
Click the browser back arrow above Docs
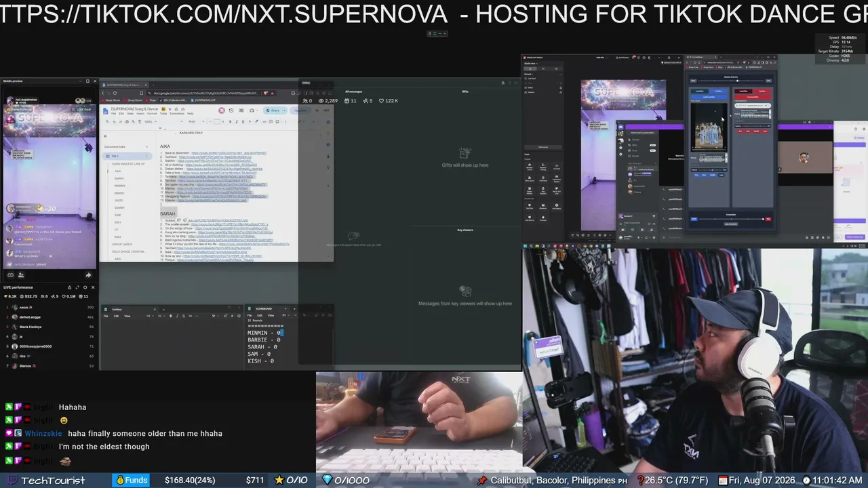(x=104, y=93)
